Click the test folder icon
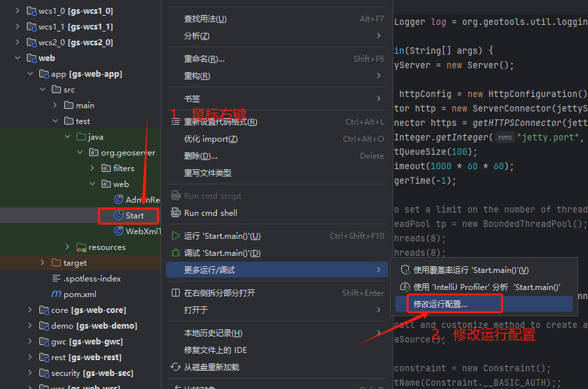This screenshot has height=389, width=588. 69,121
